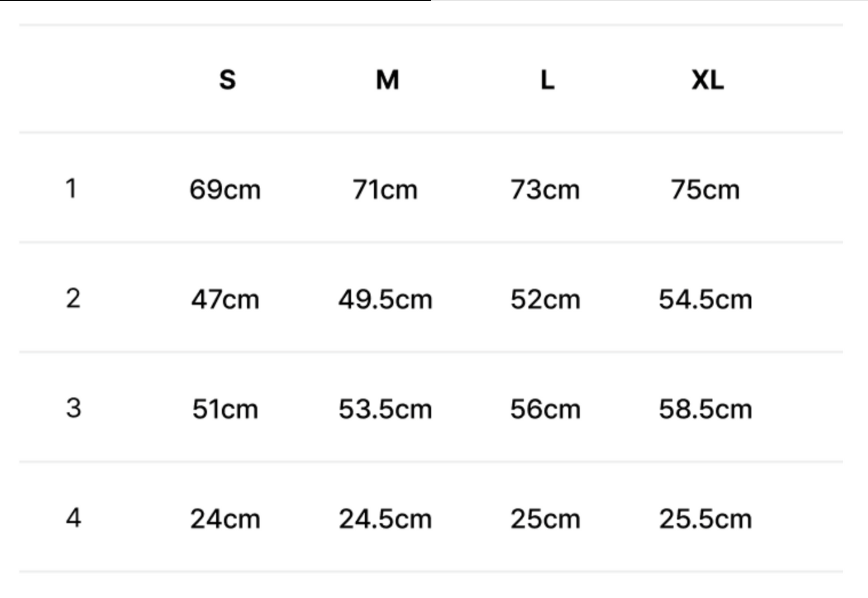This screenshot has width=868, height=598.
Task: Click the 56cm cell
Action: (545, 409)
